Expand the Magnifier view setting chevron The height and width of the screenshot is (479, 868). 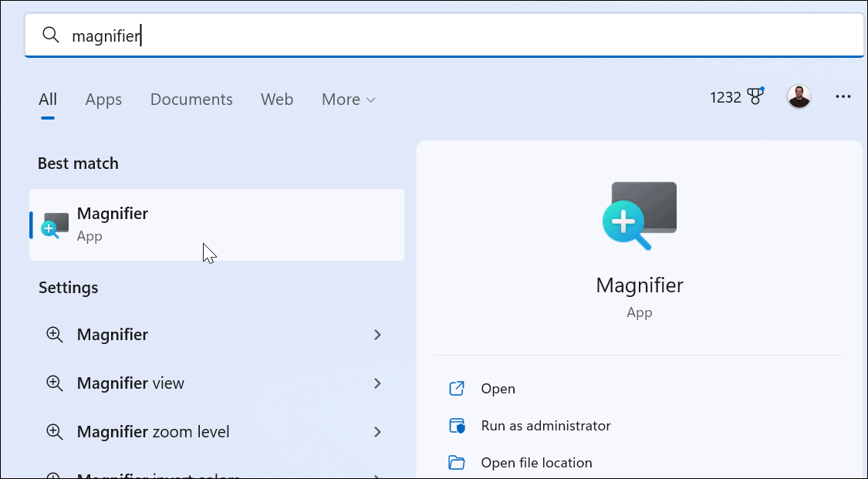pyautogui.click(x=377, y=383)
